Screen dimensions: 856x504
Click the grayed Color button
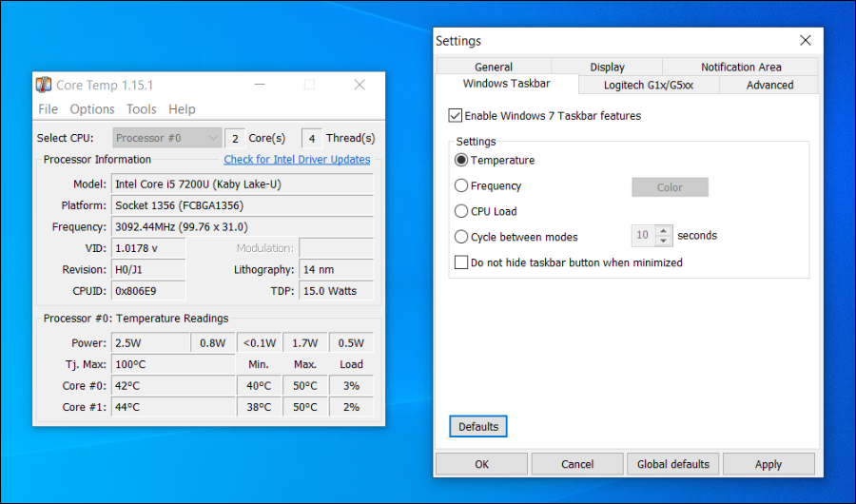pyautogui.click(x=670, y=187)
